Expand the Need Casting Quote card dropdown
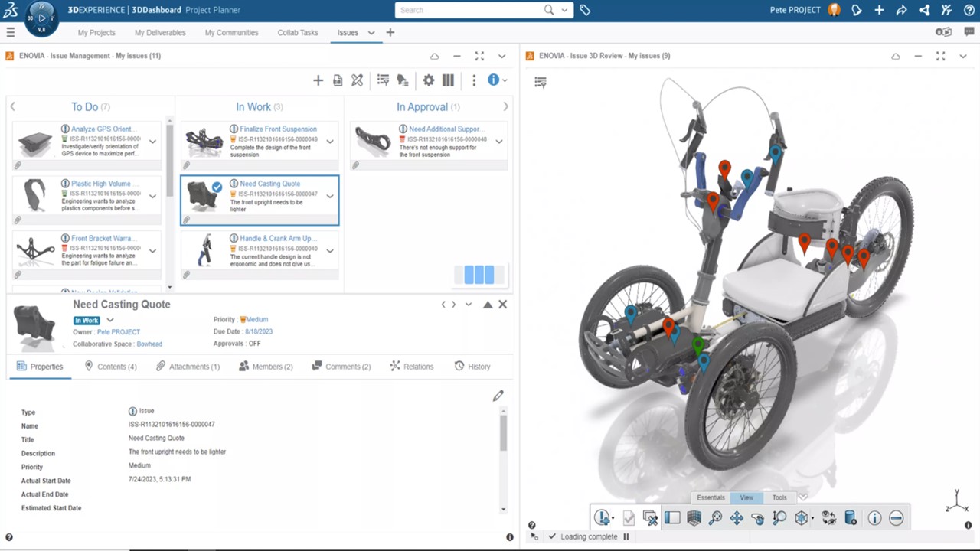 pyautogui.click(x=330, y=196)
